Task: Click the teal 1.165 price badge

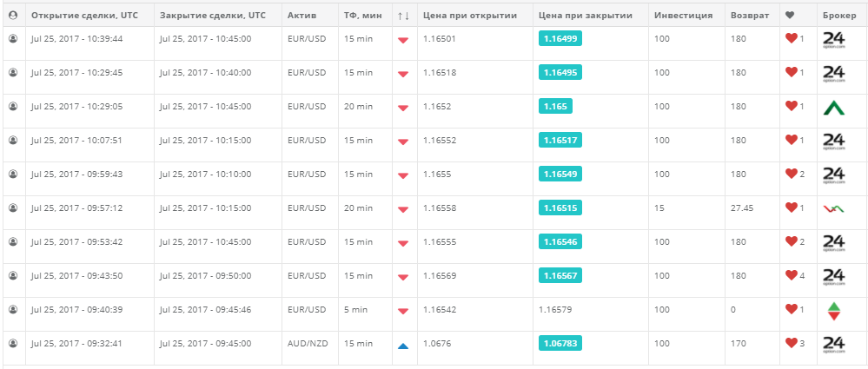Action: point(555,106)
